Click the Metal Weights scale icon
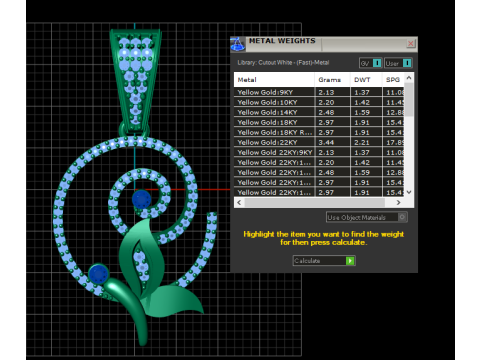480x360 pixels. click(238, 44)
